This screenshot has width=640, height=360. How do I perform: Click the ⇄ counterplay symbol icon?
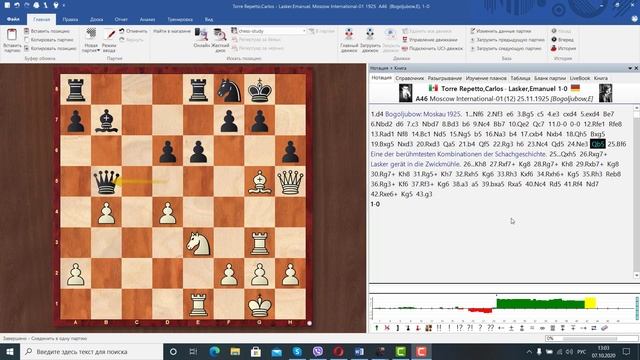[x=594, y=328]
